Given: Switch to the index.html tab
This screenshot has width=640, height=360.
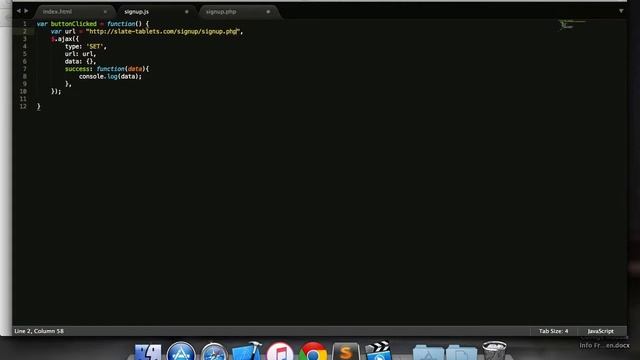Looking at the screenshot, I should (x=58, y=12).
